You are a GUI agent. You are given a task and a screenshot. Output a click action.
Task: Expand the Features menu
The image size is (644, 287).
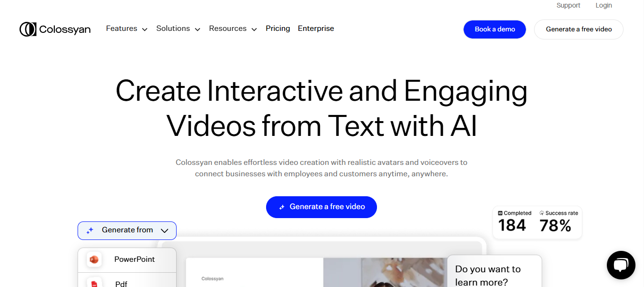[x=127, y=29]
